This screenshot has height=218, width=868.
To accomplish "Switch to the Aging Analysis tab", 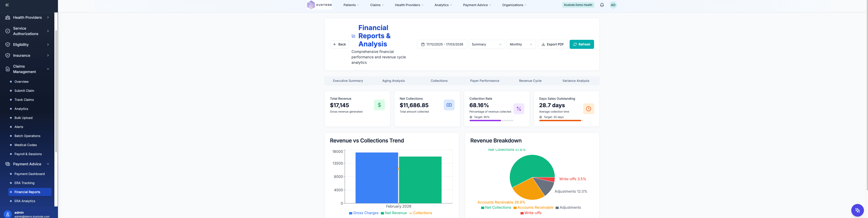I will [x=393, y=81].
